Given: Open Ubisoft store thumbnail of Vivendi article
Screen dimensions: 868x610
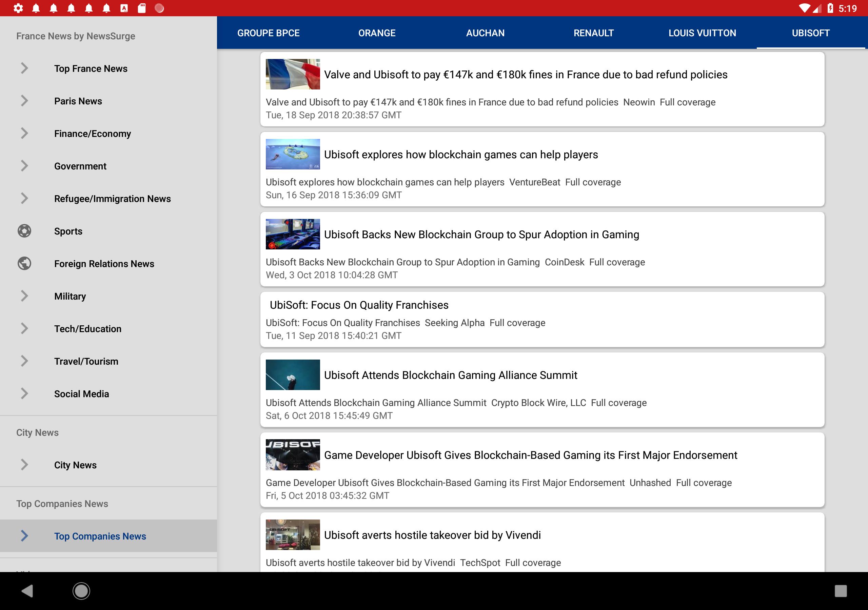Looking at the screenshot, I should pos(293,535).
